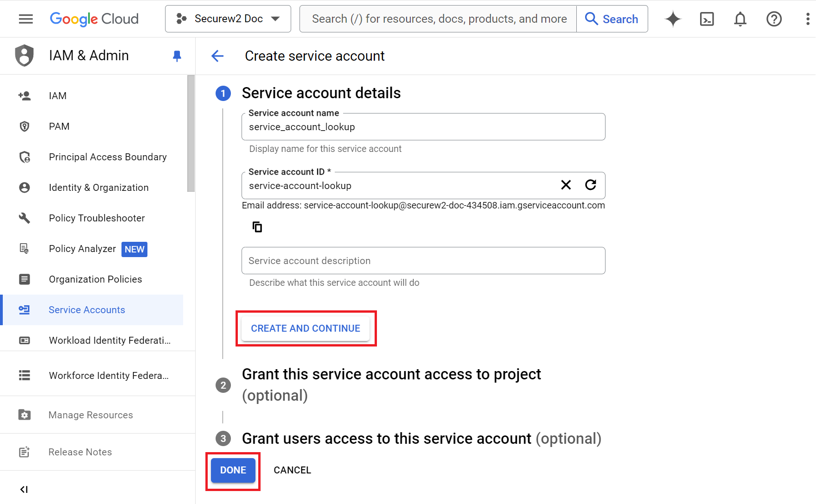816x504 pixels.
Task: Unpin IAM & Admin from navigation
Action: (177, 56)
